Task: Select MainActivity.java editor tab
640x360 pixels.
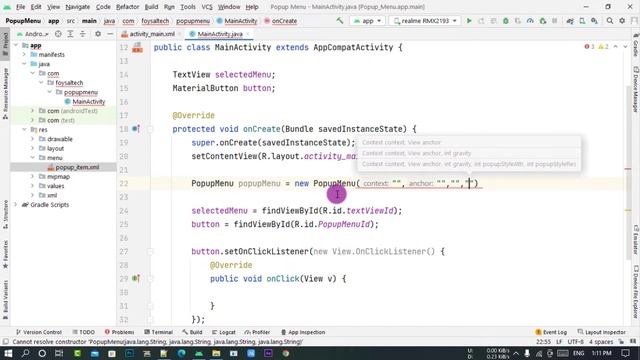Action: 220,34
